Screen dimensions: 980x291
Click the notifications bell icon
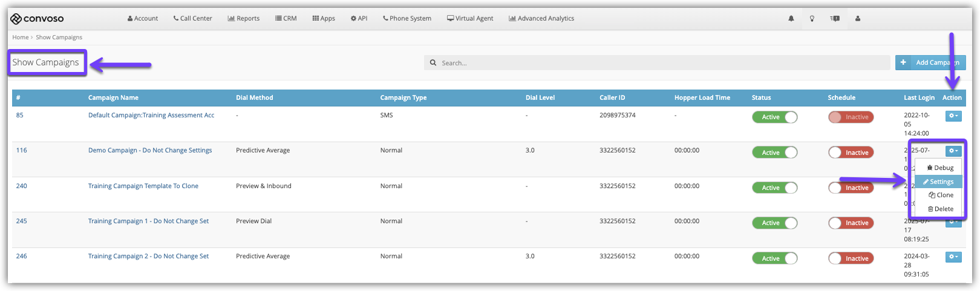791,19
